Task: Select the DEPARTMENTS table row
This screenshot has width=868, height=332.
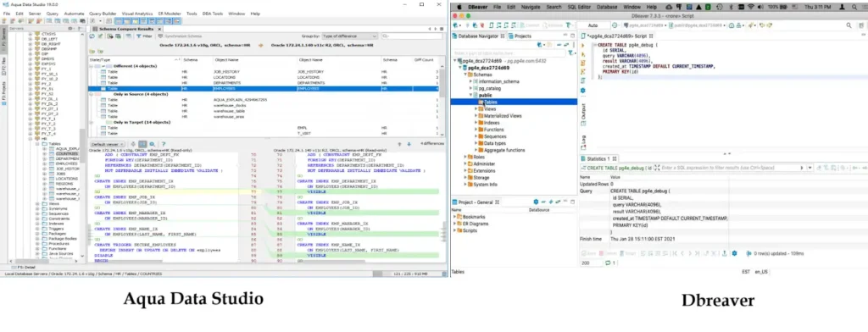Action: point(264,83)
